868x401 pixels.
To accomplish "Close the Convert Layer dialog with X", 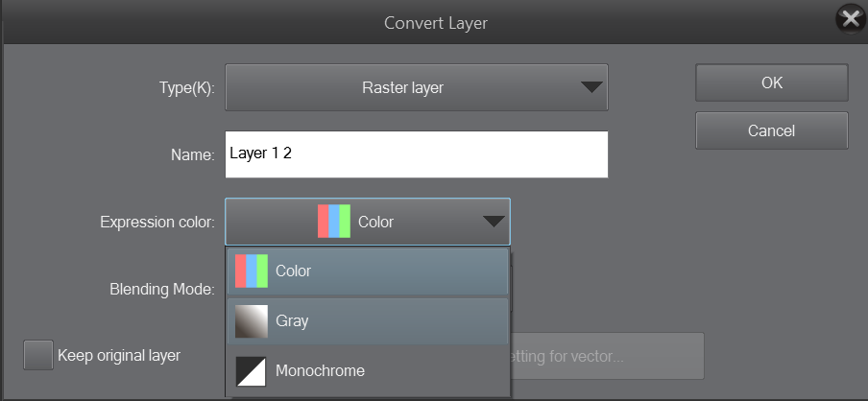I will pos(851,19).
